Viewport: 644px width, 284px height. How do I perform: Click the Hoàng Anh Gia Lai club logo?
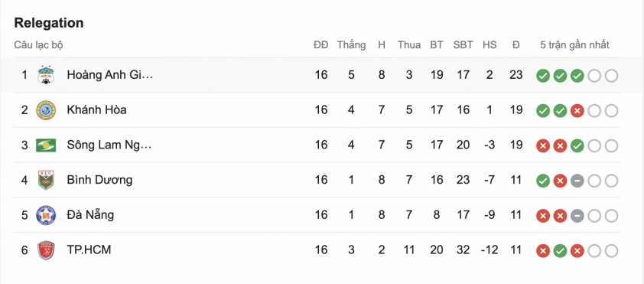(x=46, y=75)
